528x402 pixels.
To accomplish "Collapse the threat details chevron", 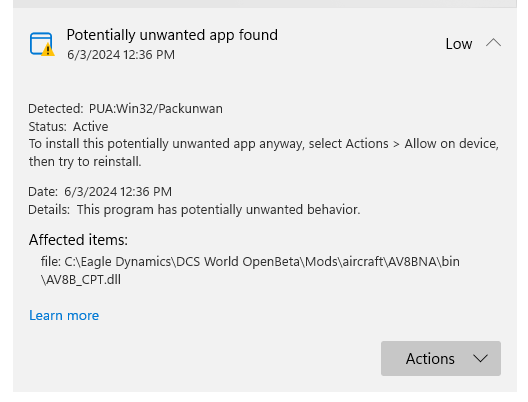I will [x=494, y=43].
